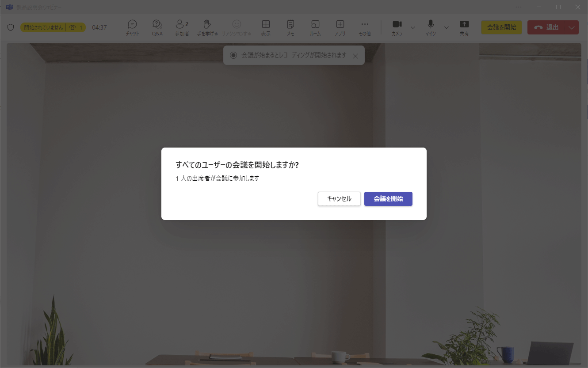Open the title bar ellipsis menu

point(518,7)
